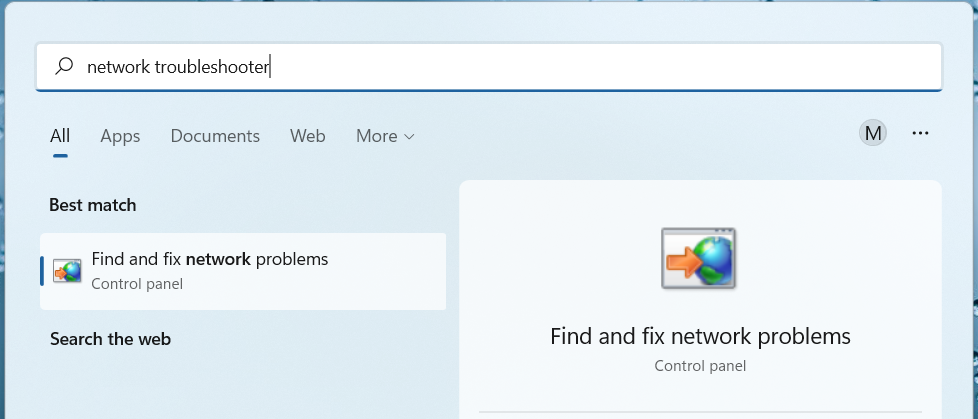
Task: Focus the 'network troubleshooter' search box
Action: [x=488, y=66]
